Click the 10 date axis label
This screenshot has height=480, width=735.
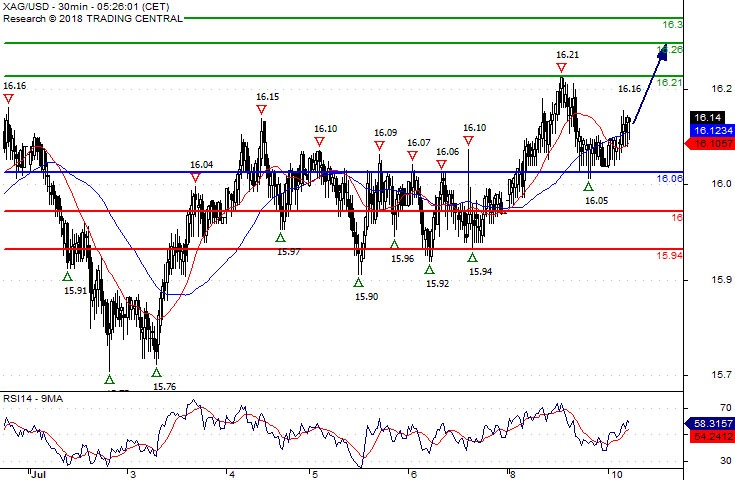pos(617,474)
